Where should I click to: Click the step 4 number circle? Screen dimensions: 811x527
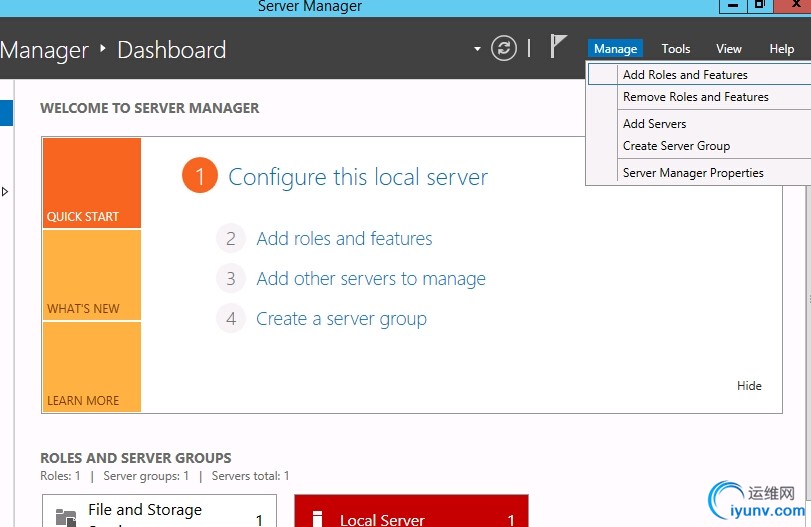click(231, 319)
